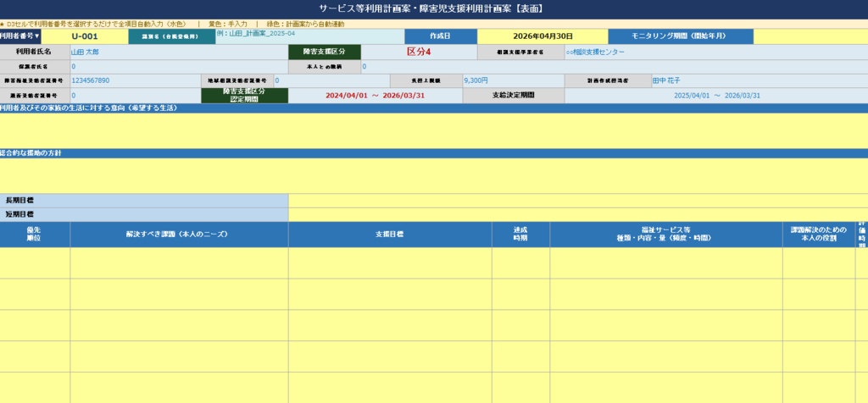Viewport: 868px width, 403px height.
Task: Click the instruction line starting ★ D3セル
Action: pos(171,25)
